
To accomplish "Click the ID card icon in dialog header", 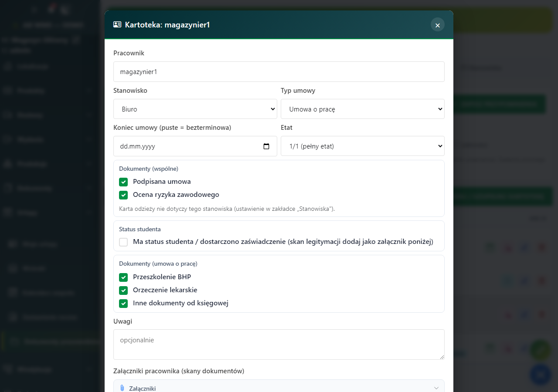I will tap(117, 25).
